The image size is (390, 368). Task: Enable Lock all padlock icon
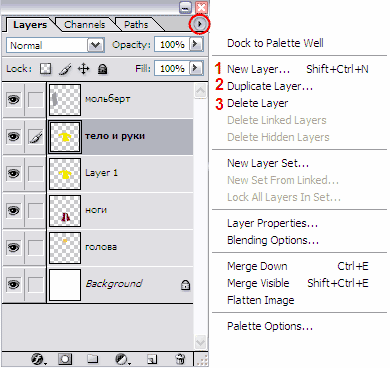(102, 69)
